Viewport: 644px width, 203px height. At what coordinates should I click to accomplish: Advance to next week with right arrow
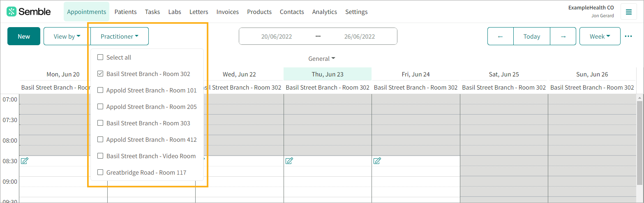pyautogui.click(x=563, y=36)
